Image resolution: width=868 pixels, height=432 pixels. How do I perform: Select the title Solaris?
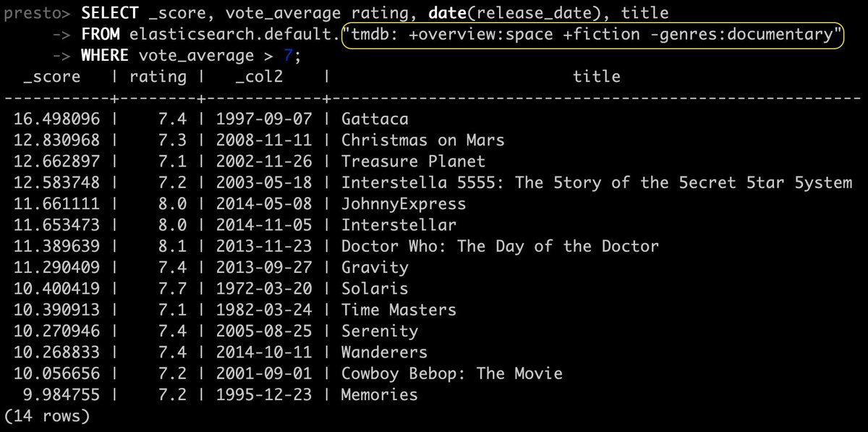(x=375, y=289)
